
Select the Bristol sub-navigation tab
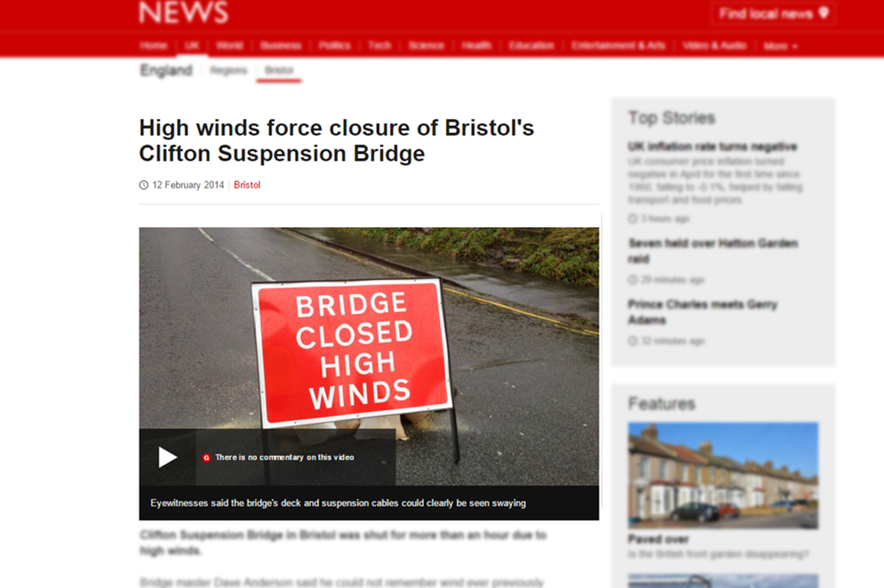coord(279,71)
